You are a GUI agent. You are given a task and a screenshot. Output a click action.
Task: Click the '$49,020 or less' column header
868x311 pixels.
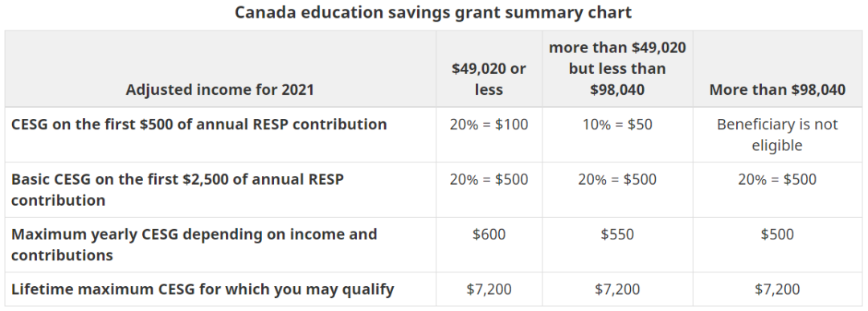point(489,79)
